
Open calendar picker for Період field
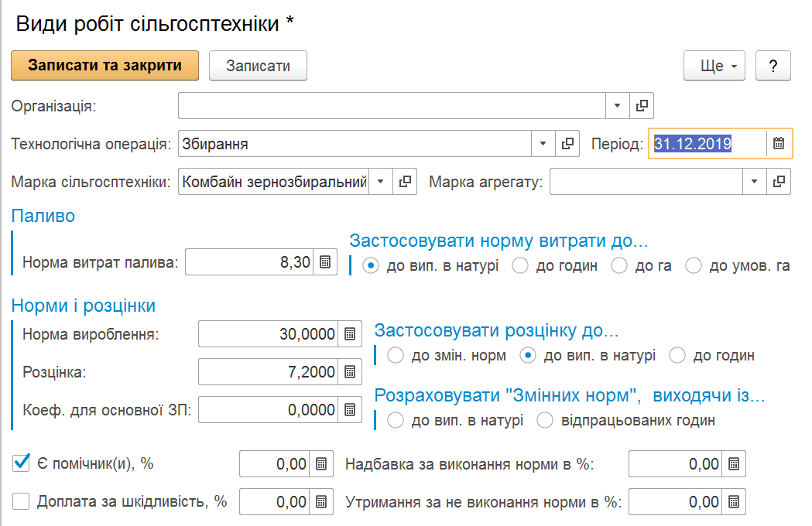[x=779, y=143]
